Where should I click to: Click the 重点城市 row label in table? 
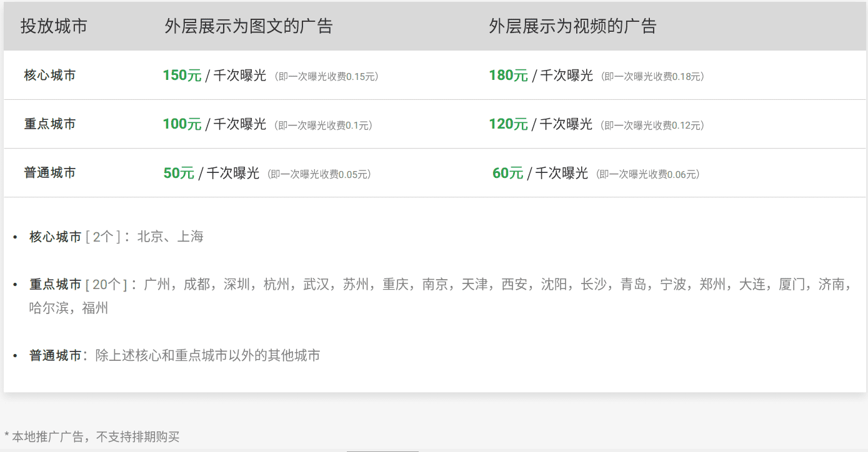(50, 124)
